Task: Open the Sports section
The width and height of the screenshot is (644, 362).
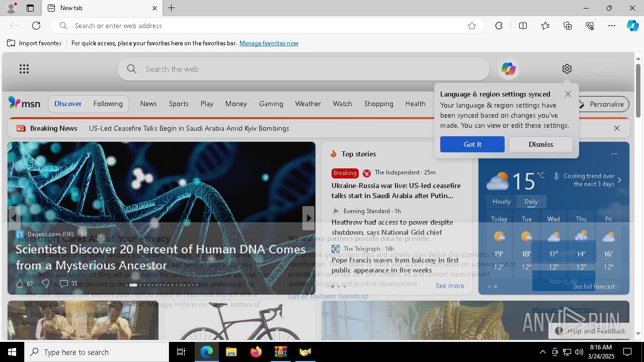Action: point(179,104)
